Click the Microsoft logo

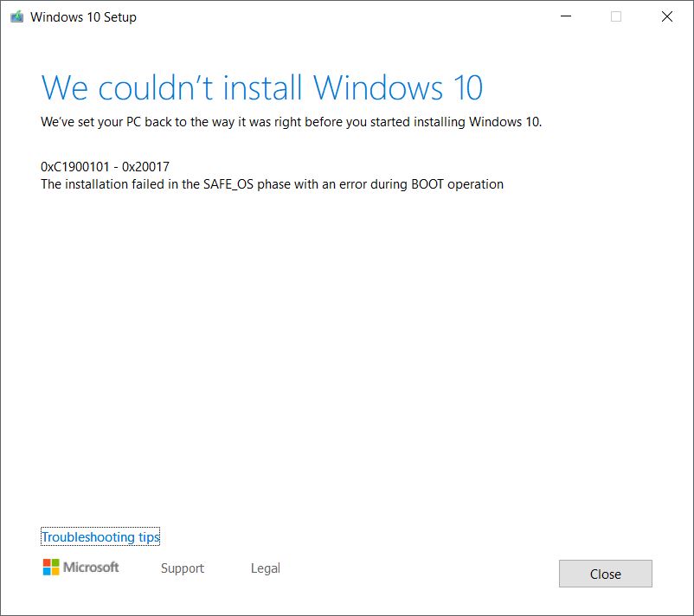click(x=81, y=567)
